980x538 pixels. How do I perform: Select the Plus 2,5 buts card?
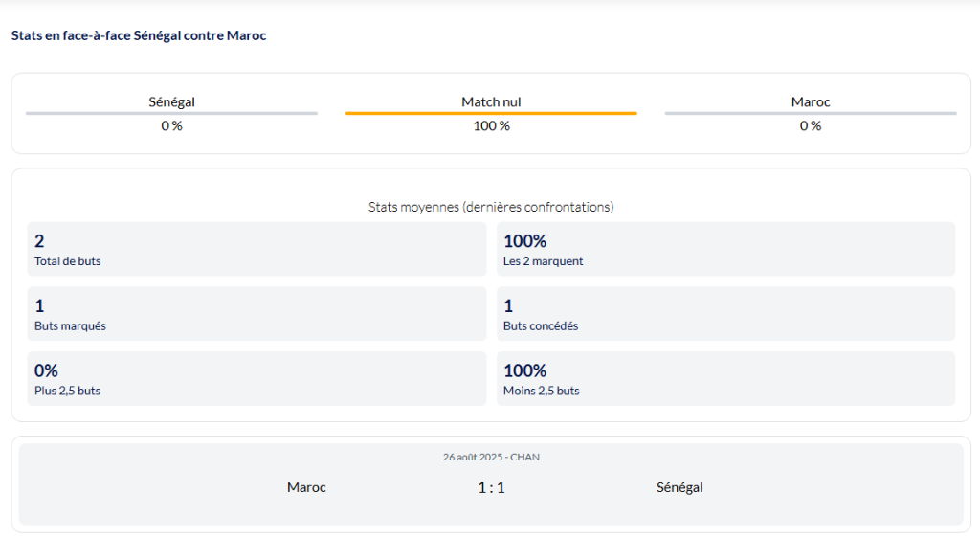pos(256,378)
